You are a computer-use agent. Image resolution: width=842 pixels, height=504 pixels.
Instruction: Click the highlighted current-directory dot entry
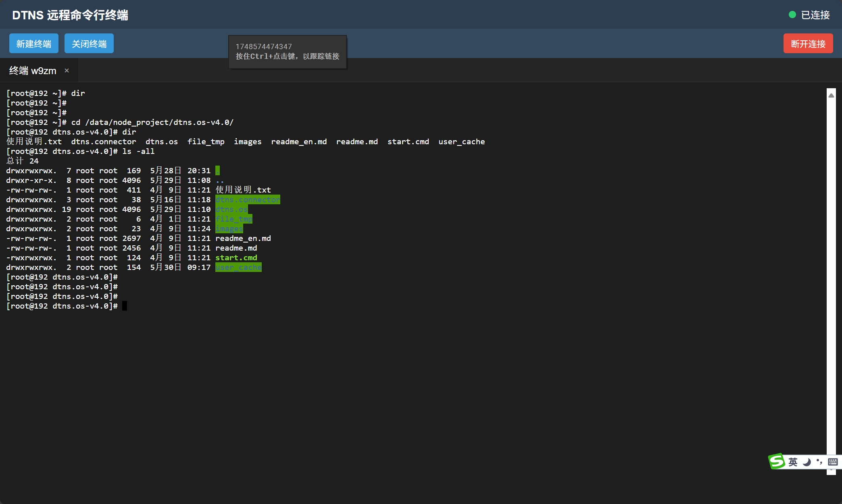click(217, 170)
